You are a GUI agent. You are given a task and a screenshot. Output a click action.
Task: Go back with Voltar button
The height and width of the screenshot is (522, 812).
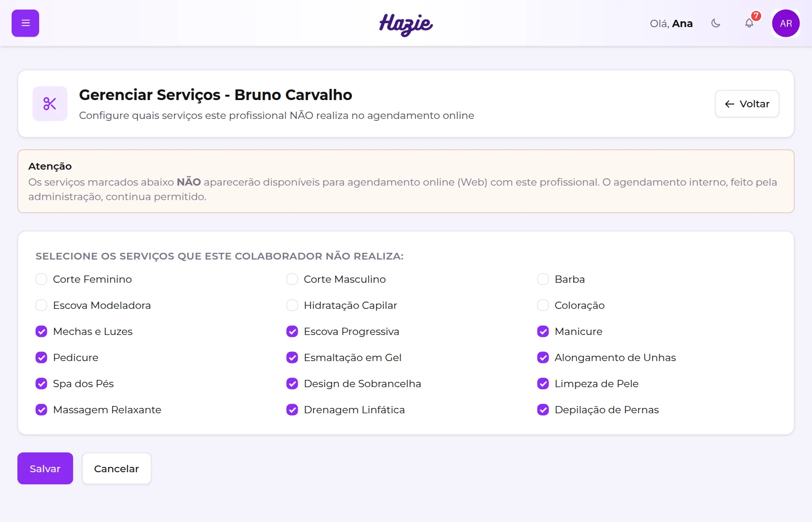(x=747, y=104)
